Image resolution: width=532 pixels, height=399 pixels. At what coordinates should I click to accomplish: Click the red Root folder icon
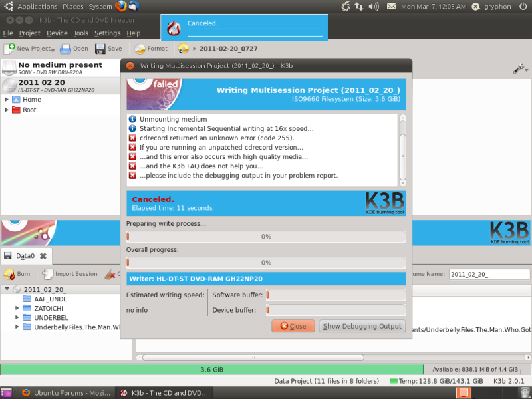tap(16, 110)
